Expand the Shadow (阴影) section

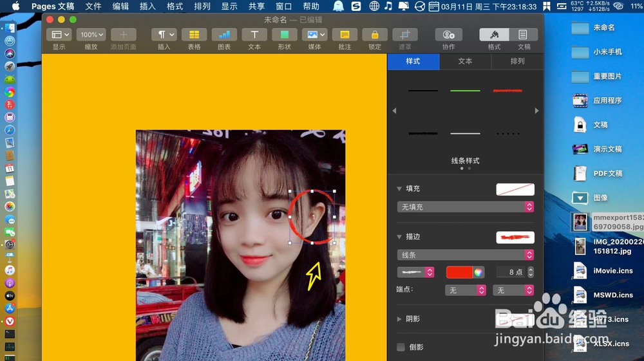[x=400, y=319]
